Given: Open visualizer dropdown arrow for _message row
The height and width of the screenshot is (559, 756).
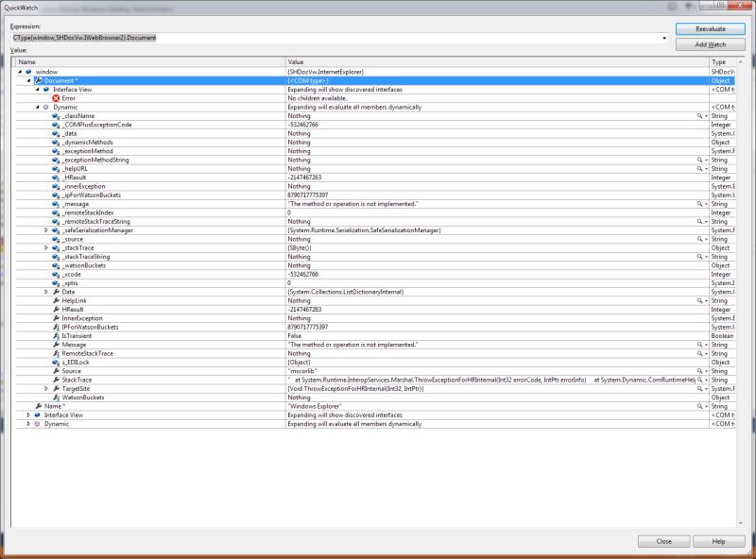Looking at the screenshot, I should click(x=706, y=204).
